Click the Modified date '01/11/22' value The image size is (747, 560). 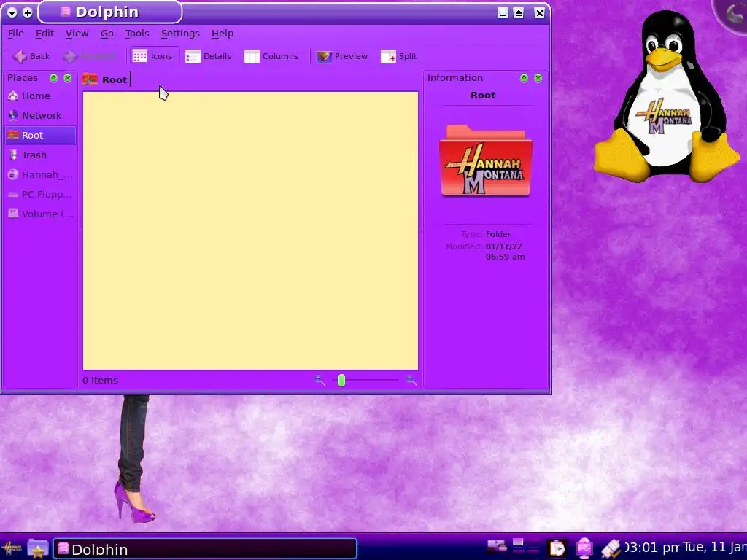503,246
